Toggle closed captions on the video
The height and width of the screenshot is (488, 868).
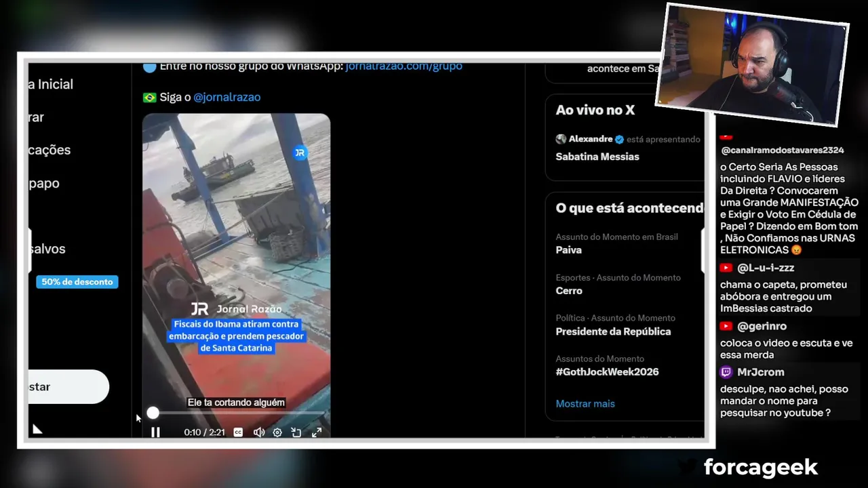click(x=238, y=432)
